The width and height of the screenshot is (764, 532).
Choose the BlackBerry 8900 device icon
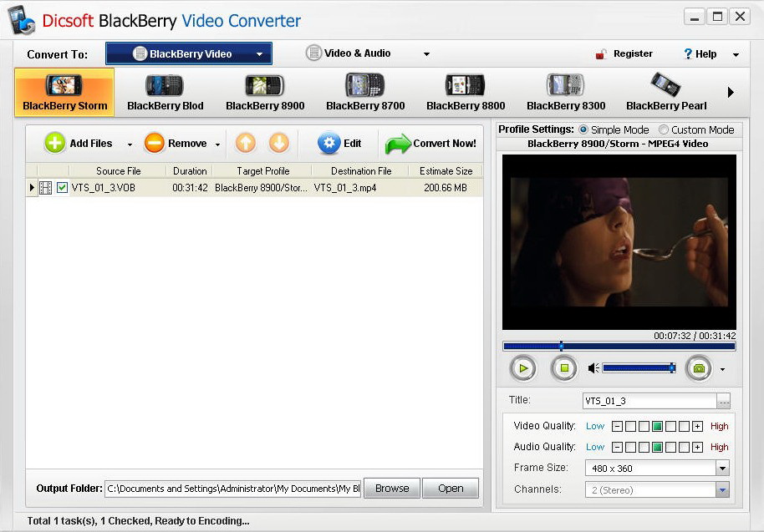coord(265,85)
